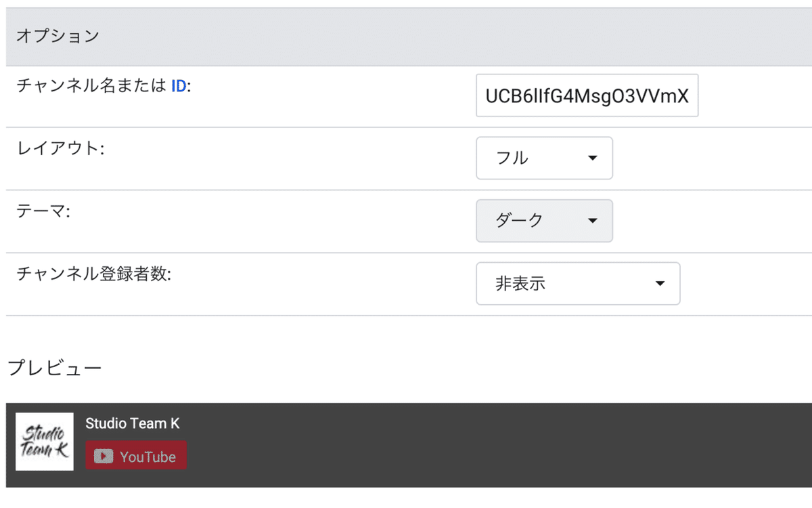The width and height of the screenshot is (812, 508).
Task: Open the Studio Team K channel name link
Action: pos(133,424)
